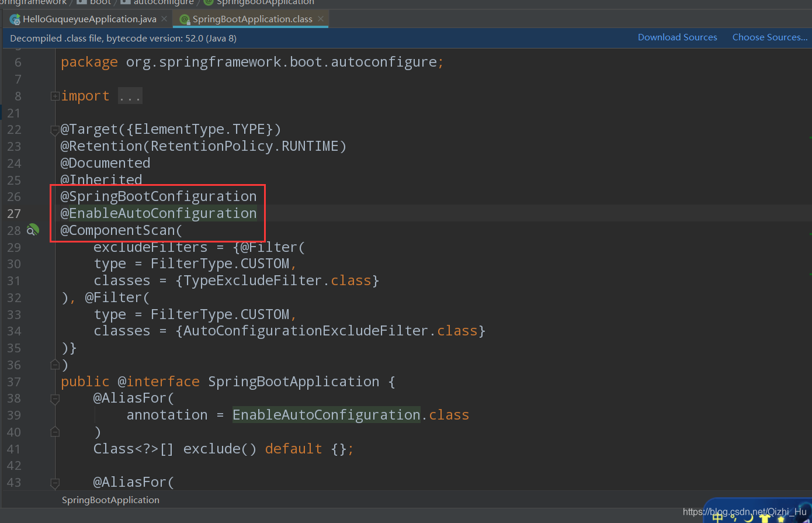Click AutoConfigurationExcludeFilter class name

[x=306, y=331]
